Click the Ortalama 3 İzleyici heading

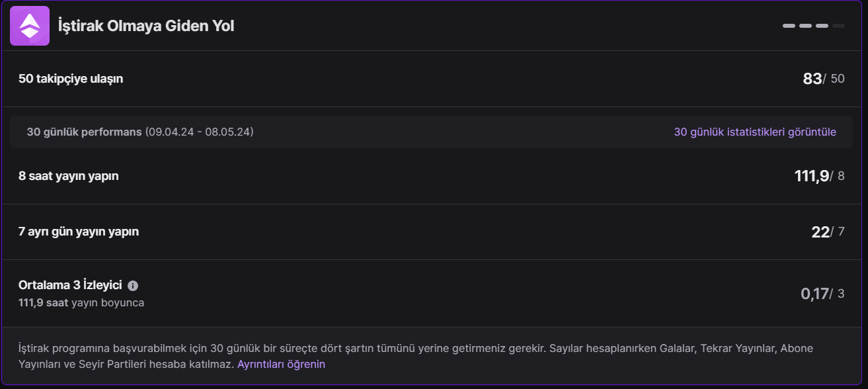pos(70,285)
